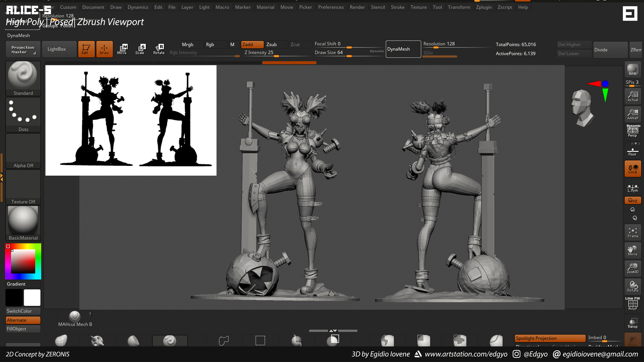Activate Edit mode button
Viewport: 644px width, 362px height.
86,49
